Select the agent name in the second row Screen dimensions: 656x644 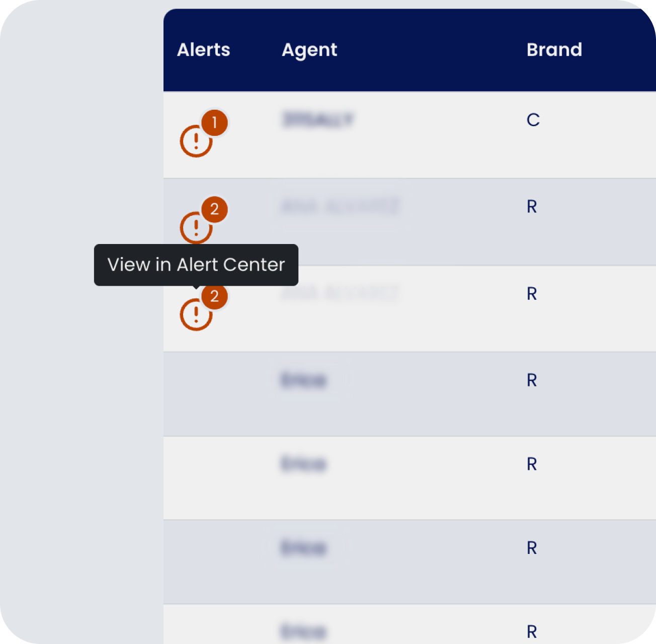(340, 206)
